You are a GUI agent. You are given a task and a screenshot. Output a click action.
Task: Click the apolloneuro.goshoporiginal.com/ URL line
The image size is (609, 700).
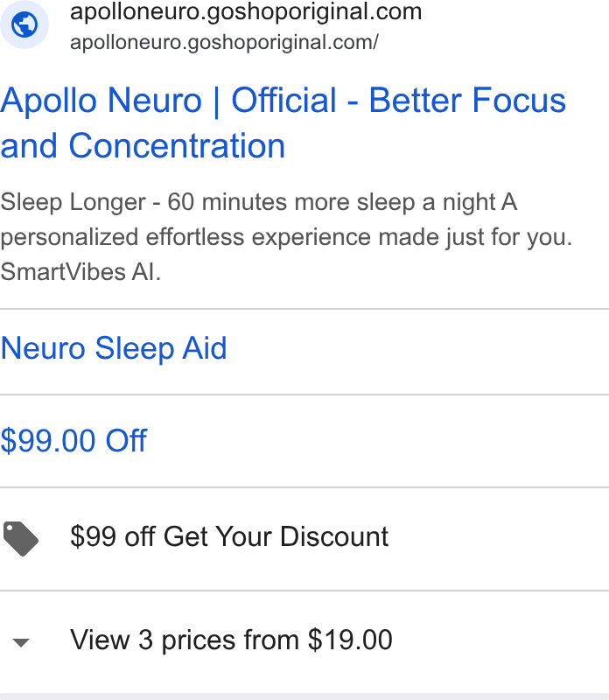224,42
